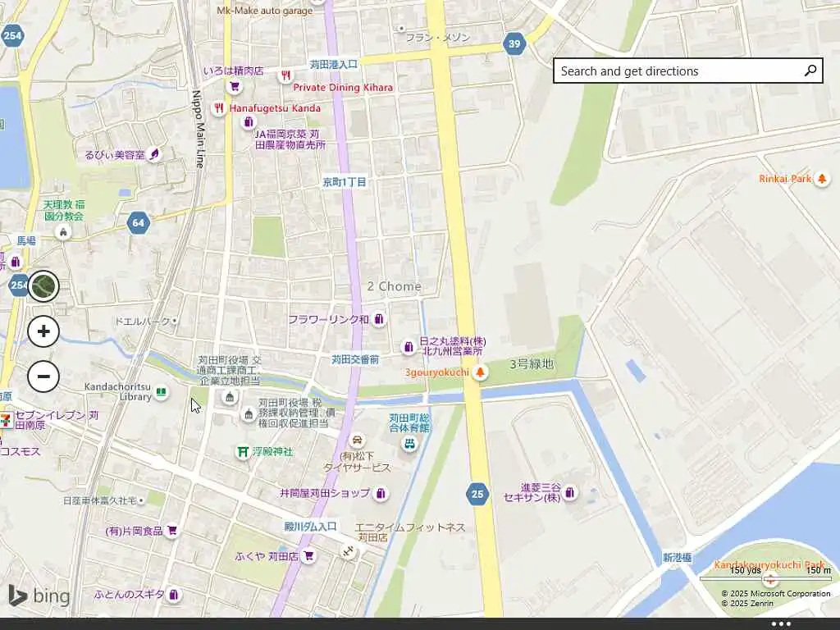Select the JA福岡京築 shop bag icon
840x630 pixels.
[248, 122]
